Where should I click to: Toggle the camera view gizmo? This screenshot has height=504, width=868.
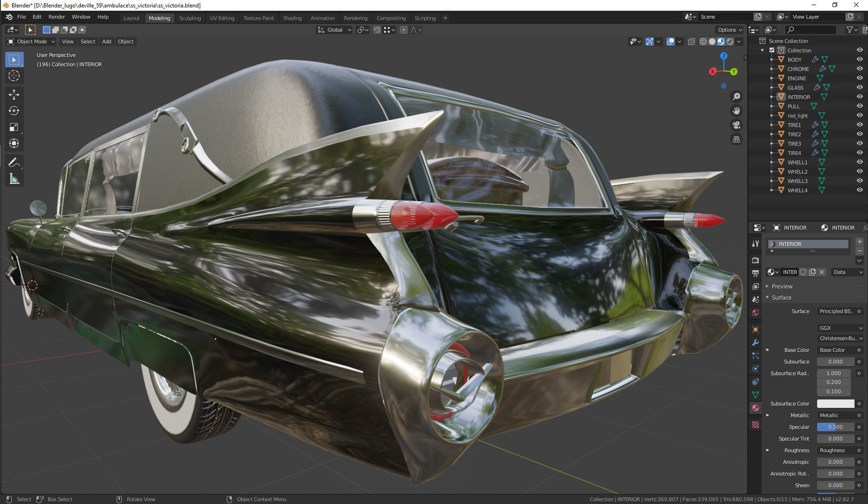[736, 125]
